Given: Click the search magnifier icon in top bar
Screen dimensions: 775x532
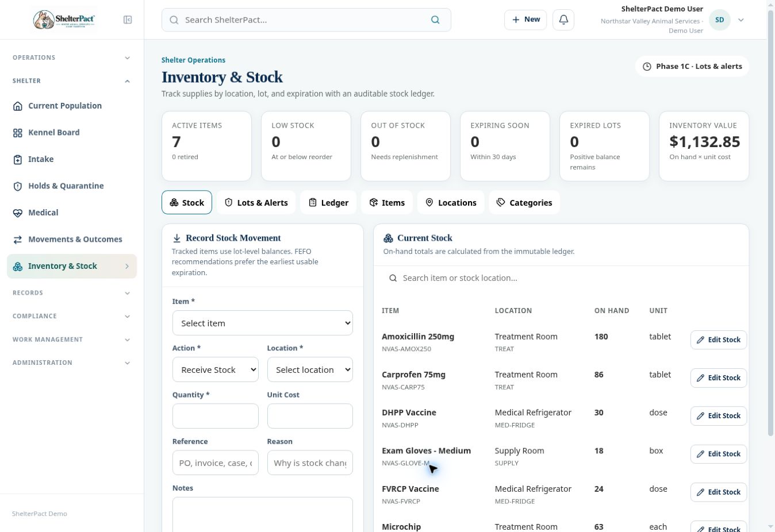Looking at the screenshot, I should click(x=435, y=20).
